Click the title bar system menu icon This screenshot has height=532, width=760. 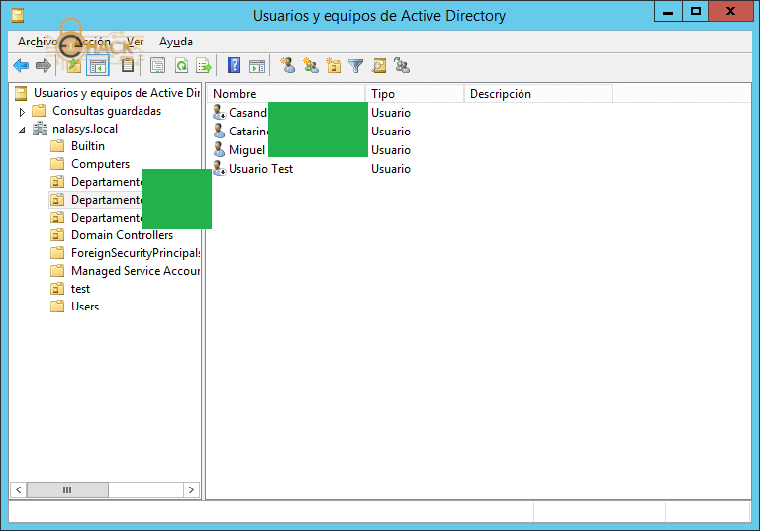pos(18,16)
